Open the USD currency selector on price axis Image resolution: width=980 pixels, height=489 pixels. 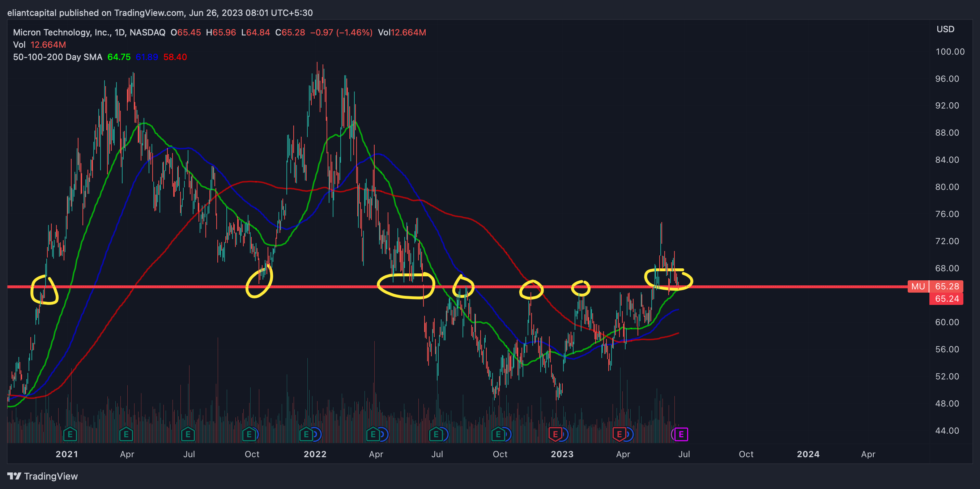pyautogui.click(x=945, y=29)
